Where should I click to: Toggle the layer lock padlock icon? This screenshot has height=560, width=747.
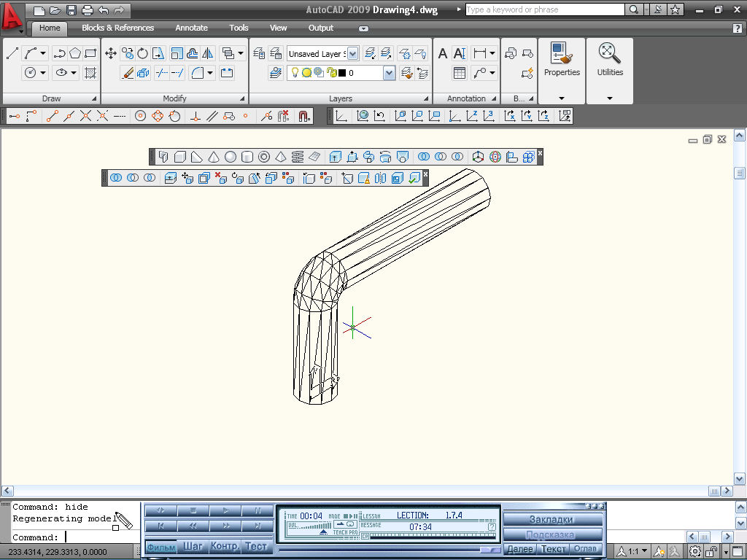tap(332, 73)
